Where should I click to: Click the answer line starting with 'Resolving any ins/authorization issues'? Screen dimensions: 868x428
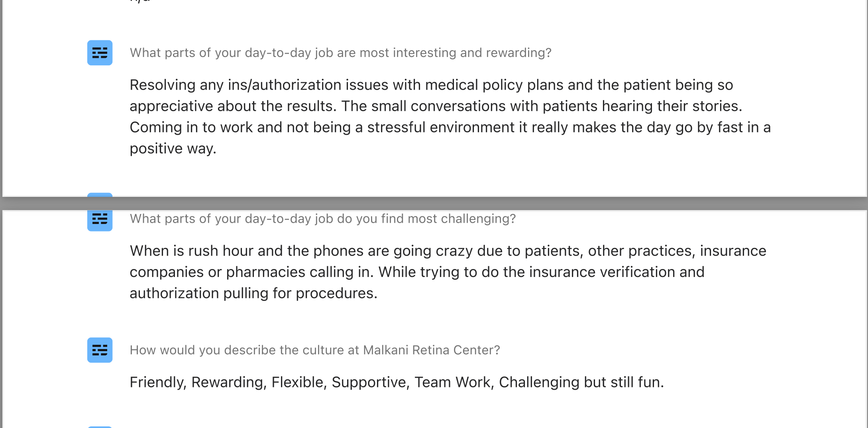click(x=431, y=85)
